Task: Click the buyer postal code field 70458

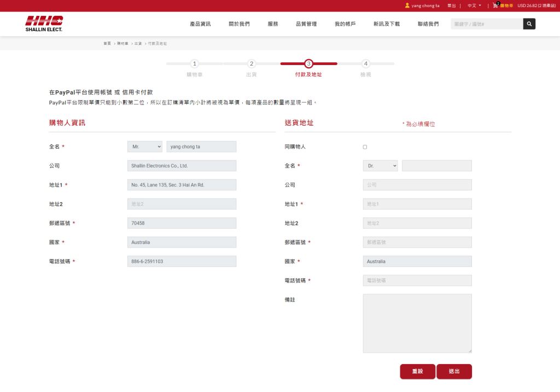Action: tap(182, 223)
